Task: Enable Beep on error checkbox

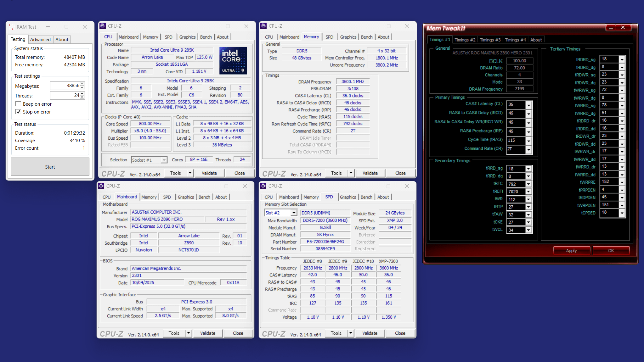Action: [x=18, y=104]
